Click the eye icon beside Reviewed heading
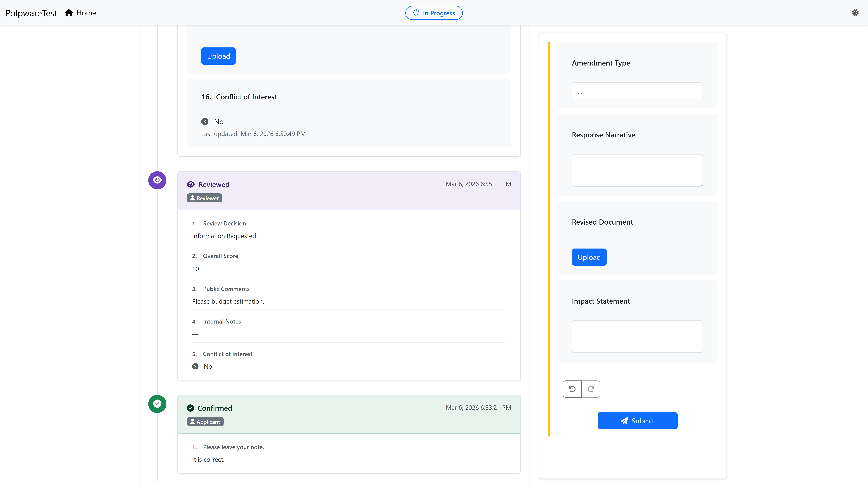 (191, 184)
